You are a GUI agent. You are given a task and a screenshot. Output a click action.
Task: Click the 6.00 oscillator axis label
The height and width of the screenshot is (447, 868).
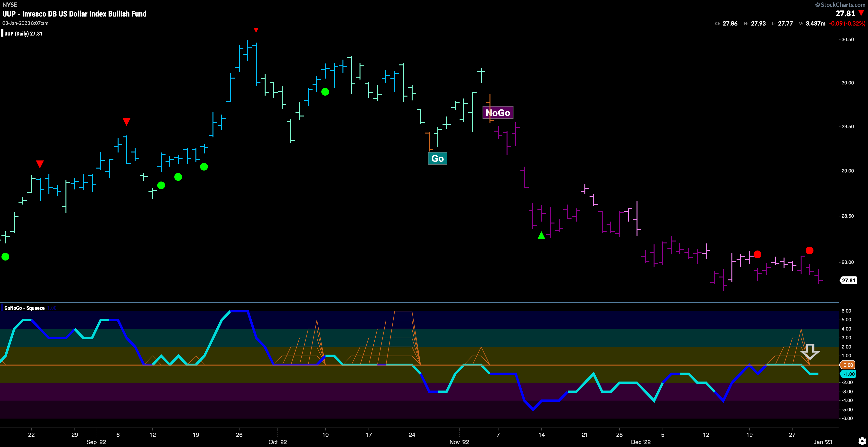click(x=846, y=311)
